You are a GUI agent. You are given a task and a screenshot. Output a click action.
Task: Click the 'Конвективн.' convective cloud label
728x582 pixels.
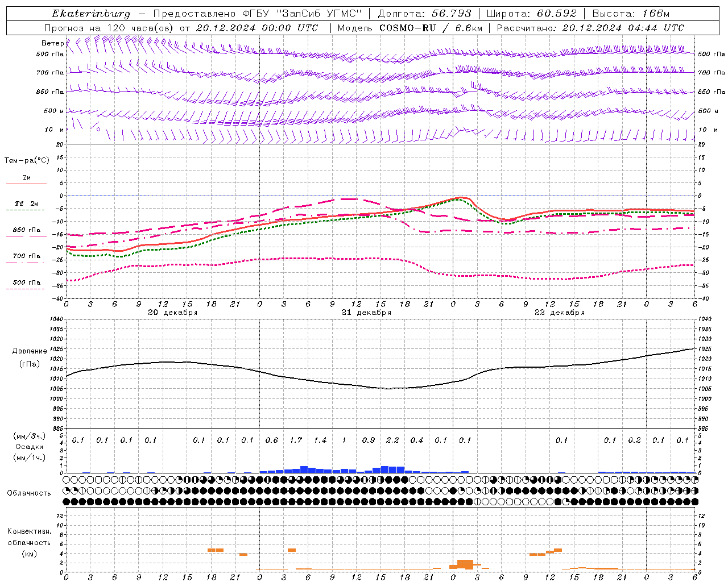[x=29, y=531]
